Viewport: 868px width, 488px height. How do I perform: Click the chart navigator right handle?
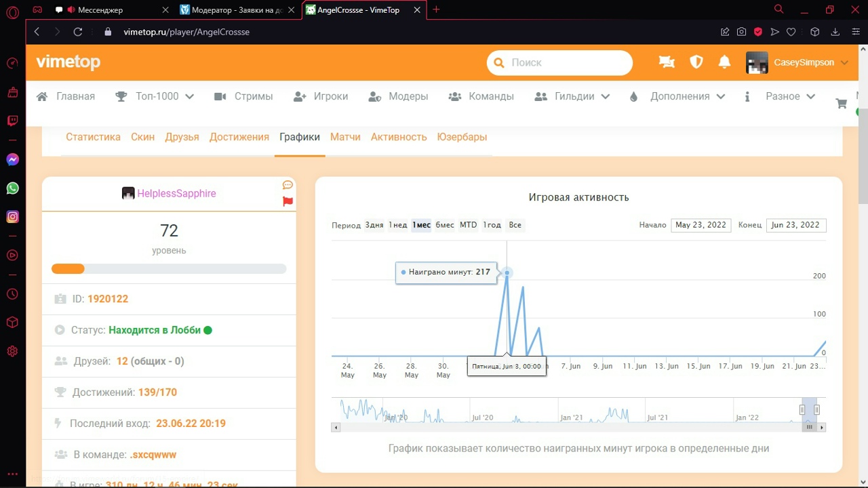click(816, 409)
